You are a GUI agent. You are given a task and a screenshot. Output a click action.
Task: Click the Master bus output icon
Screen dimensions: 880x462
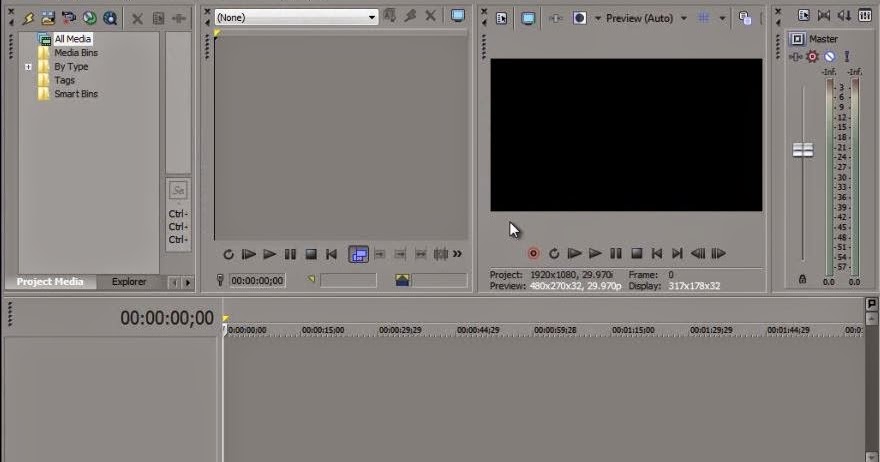(x=798, y=39)
